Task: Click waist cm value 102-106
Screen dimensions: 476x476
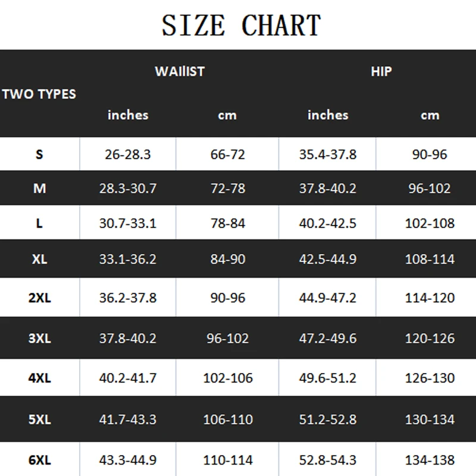Action: (228, 378)
